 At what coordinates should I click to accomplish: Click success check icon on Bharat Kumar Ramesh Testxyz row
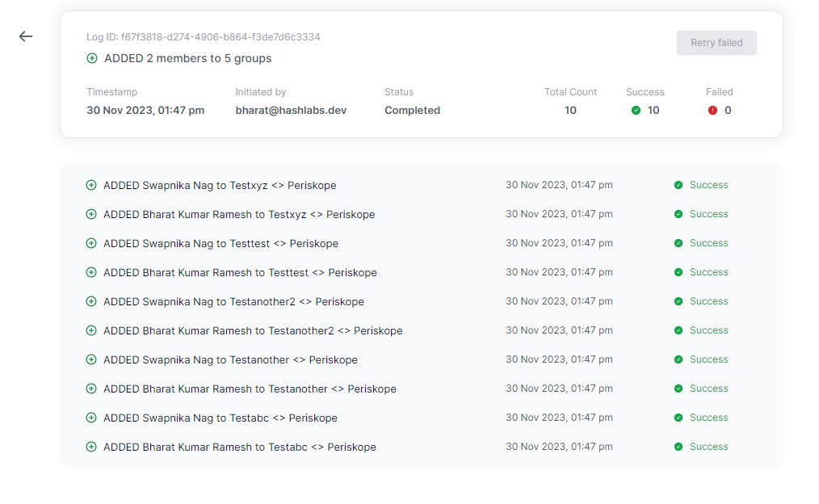coord(678,214)
